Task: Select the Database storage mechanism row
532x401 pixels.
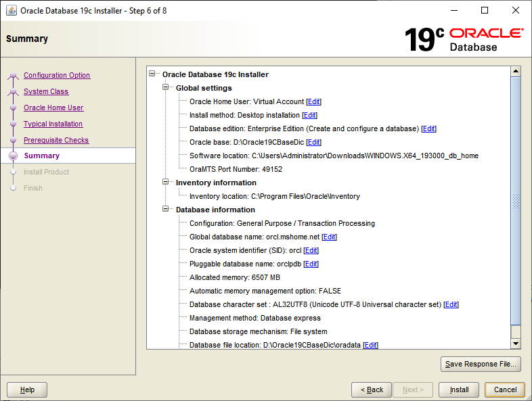Action: tap(258, 331)
